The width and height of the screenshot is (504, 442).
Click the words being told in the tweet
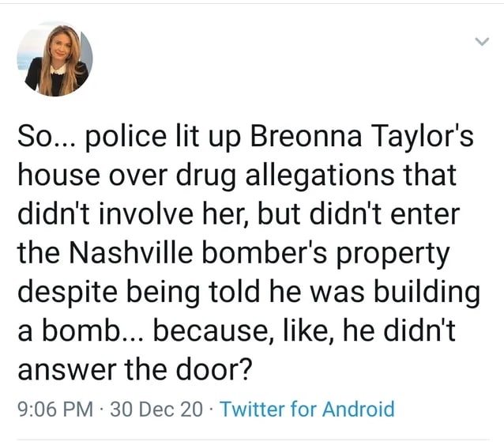pos(194,293)
